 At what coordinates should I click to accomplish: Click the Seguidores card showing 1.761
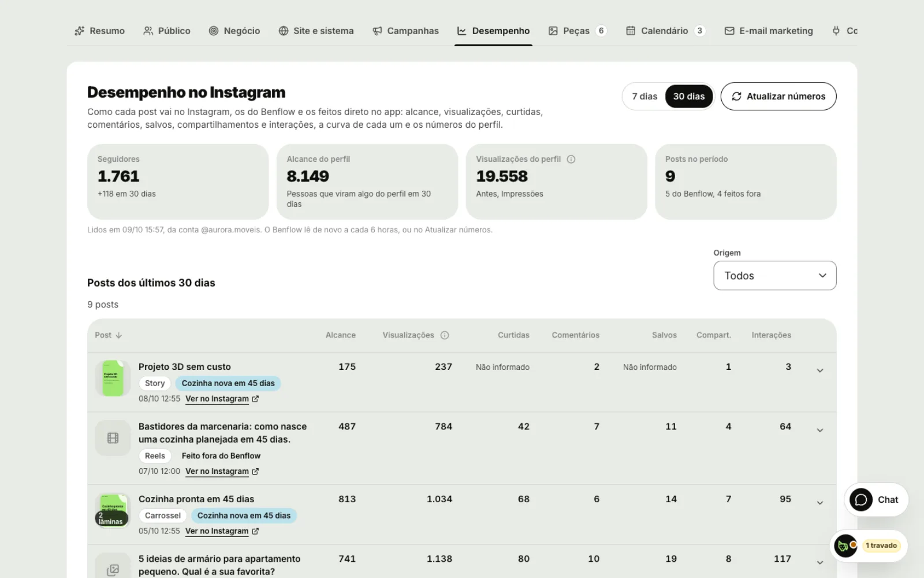coord(178,181)
